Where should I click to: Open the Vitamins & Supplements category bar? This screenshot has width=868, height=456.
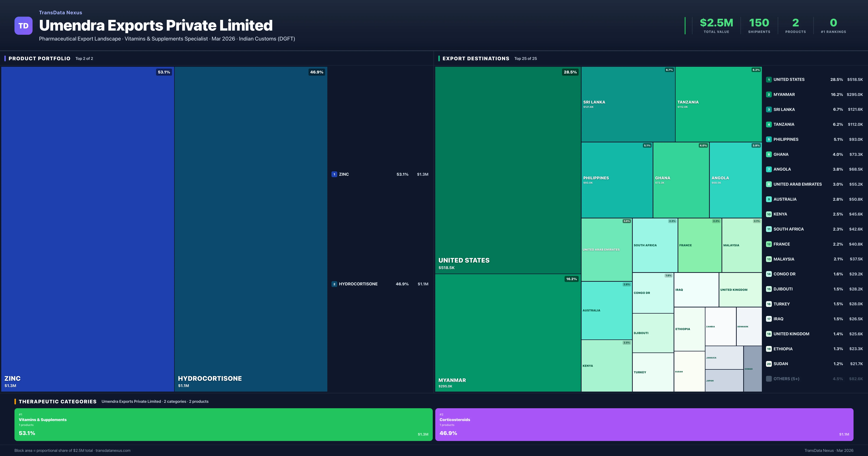(223, 424)
